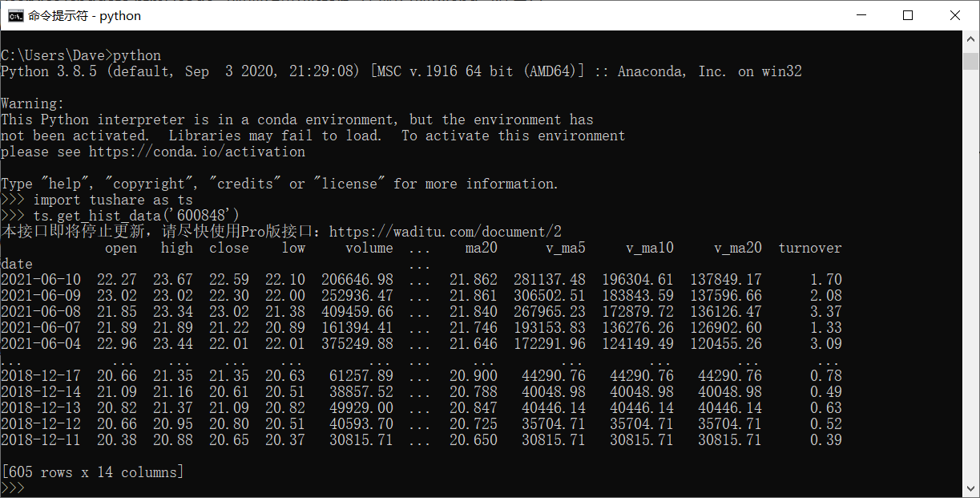Click the 2018-12-11 date row
The height and width of the screenshot is (498, 980).
421,440
